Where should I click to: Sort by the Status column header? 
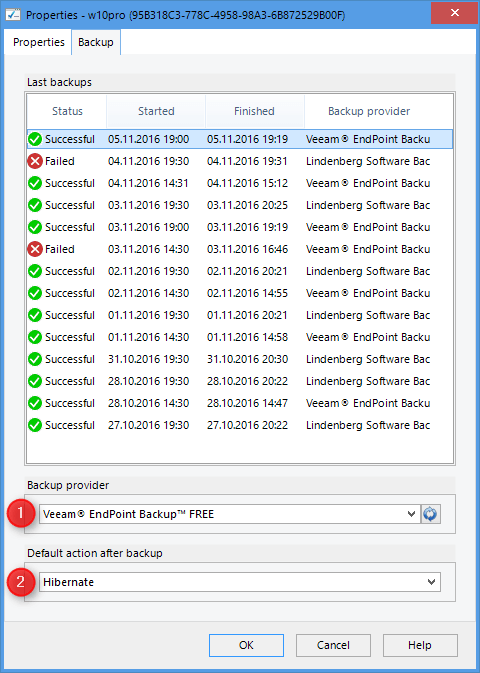coord(67,111)
